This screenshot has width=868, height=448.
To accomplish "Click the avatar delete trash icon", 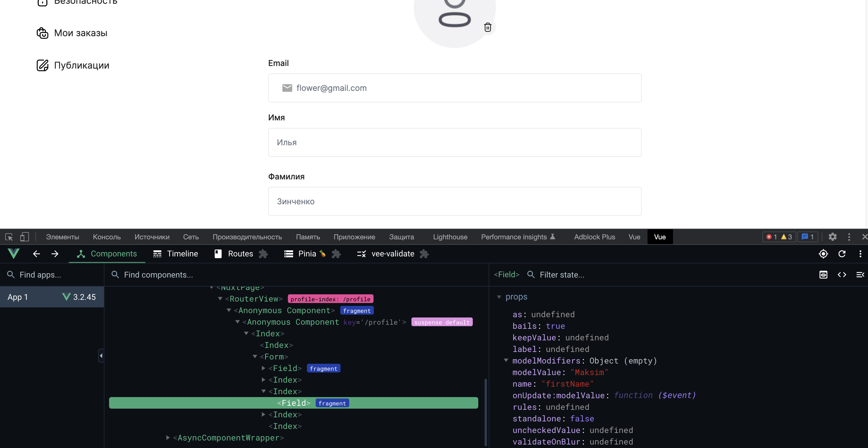I will coord(488,27).
